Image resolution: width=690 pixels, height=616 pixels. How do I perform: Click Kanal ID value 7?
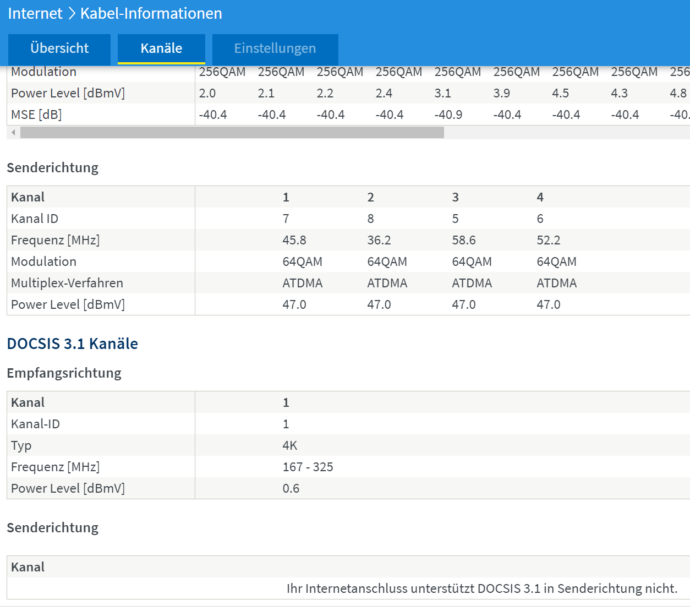286,219
